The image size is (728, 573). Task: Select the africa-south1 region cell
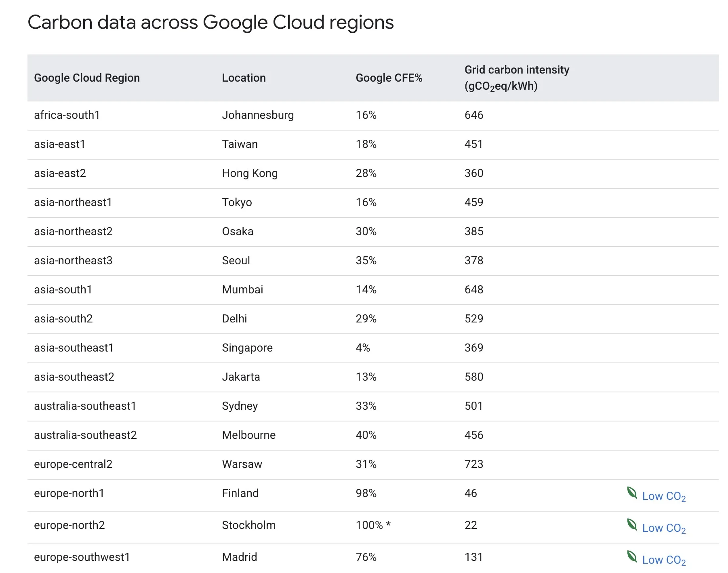coord(67,115)
